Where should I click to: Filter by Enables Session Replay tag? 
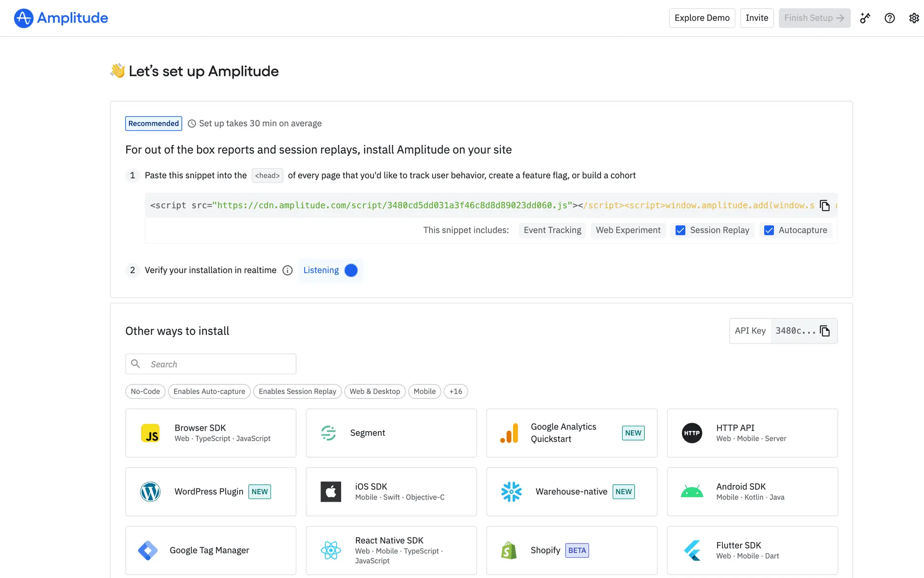(x=297, y=392)
